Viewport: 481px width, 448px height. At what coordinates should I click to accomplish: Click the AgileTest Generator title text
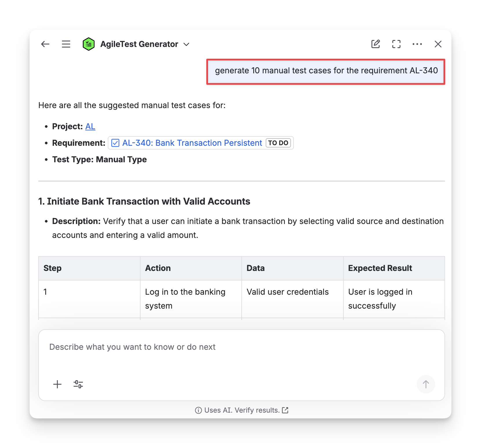[139, 44]
